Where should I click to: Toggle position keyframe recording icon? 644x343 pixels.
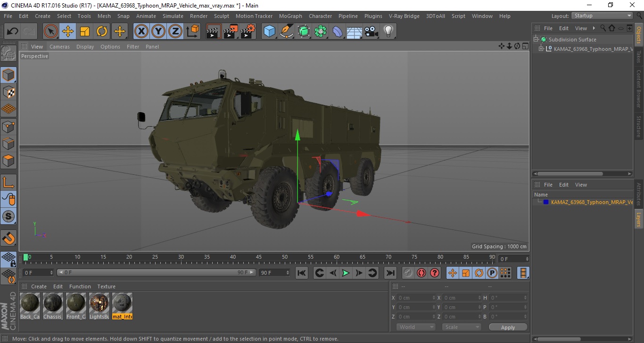point(453,273)
